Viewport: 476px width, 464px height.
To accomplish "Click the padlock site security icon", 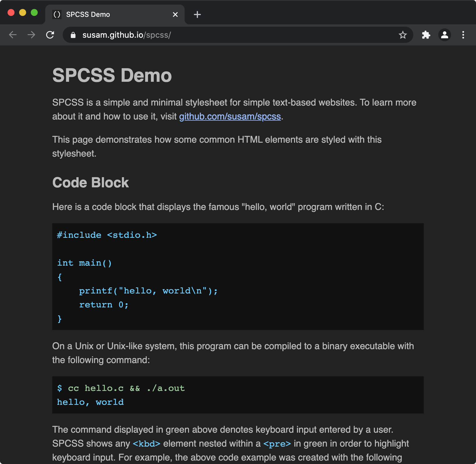I will [73, 35].
